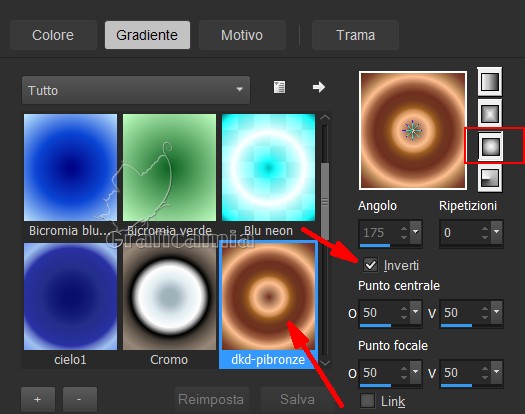Open the Trama tab
The width and height of the screenshot is (525, 414).
[x=355, y=35]
